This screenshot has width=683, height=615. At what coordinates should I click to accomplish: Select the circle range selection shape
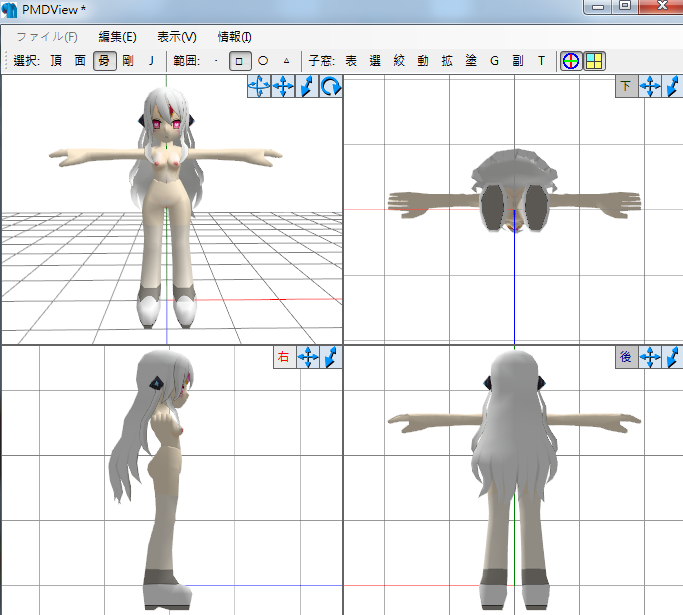tap(263, 61)
